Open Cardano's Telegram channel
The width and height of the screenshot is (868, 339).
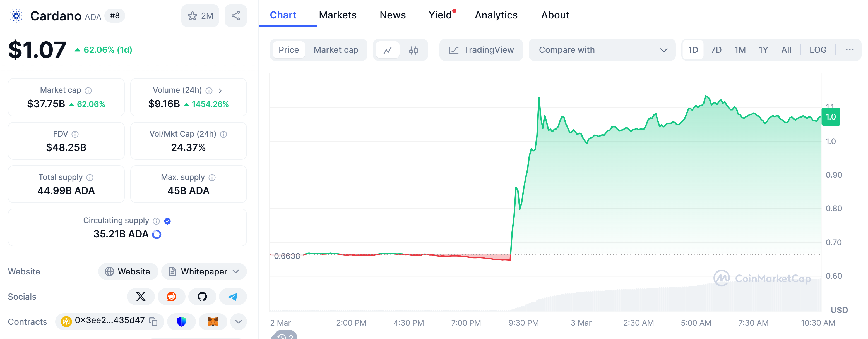[233, 297]
